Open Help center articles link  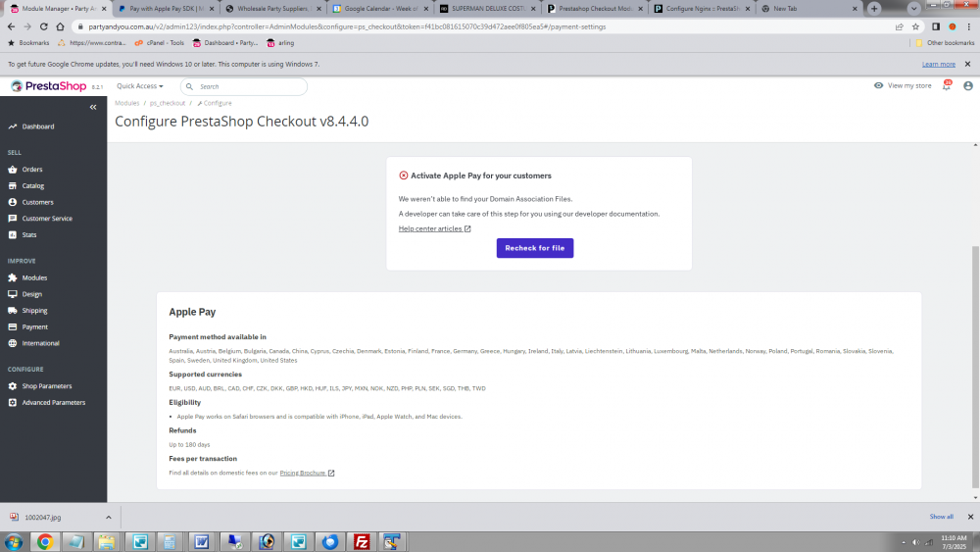[434, 228]
